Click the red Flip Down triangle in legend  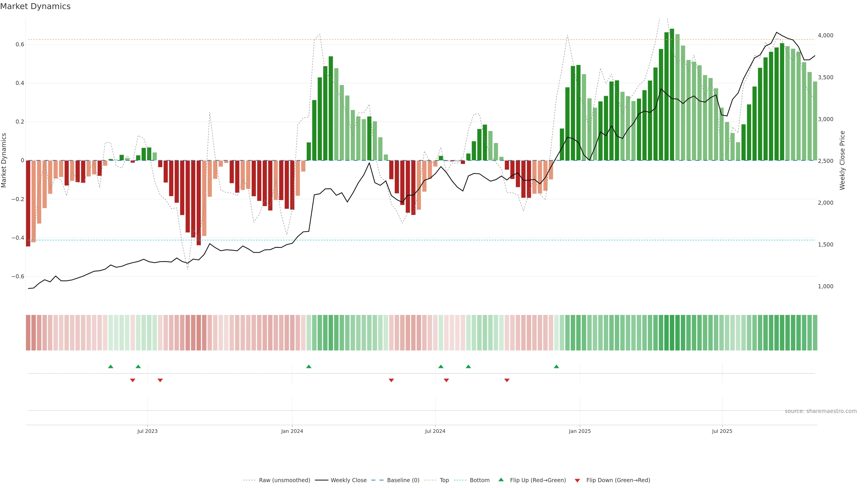(577, 480)
